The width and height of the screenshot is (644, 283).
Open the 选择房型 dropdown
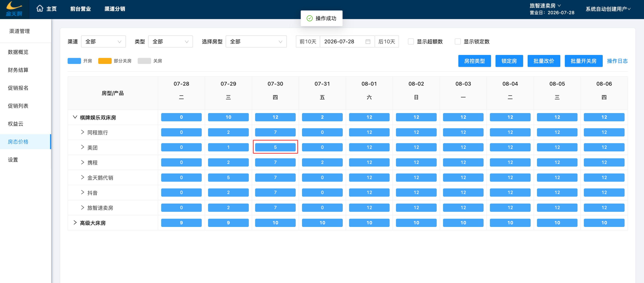pos(256,41)
